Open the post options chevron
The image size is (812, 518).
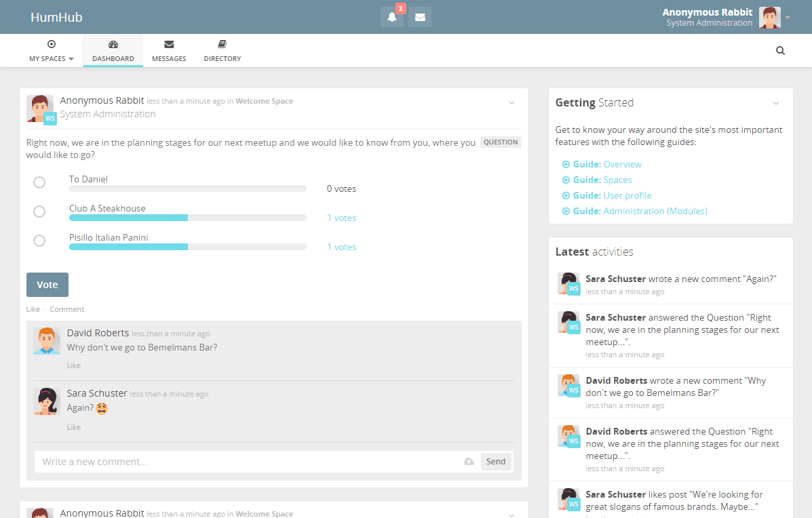(511, 102)
